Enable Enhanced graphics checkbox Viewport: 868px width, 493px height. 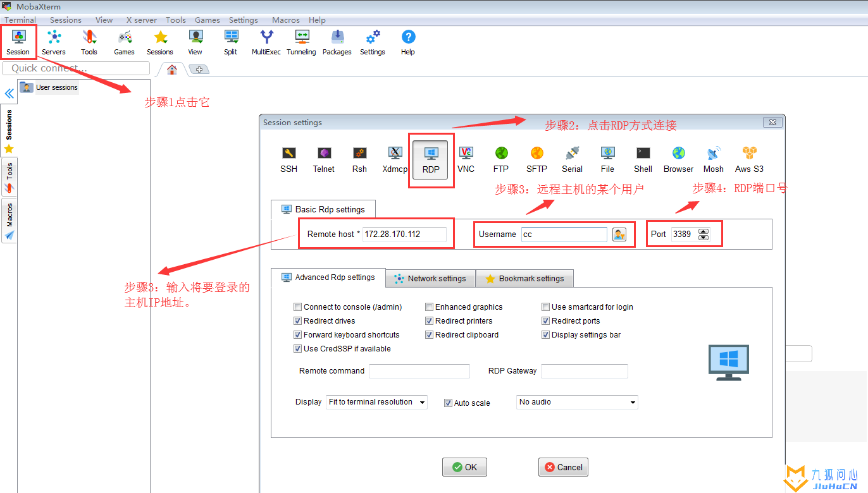(x=430, y=307)
